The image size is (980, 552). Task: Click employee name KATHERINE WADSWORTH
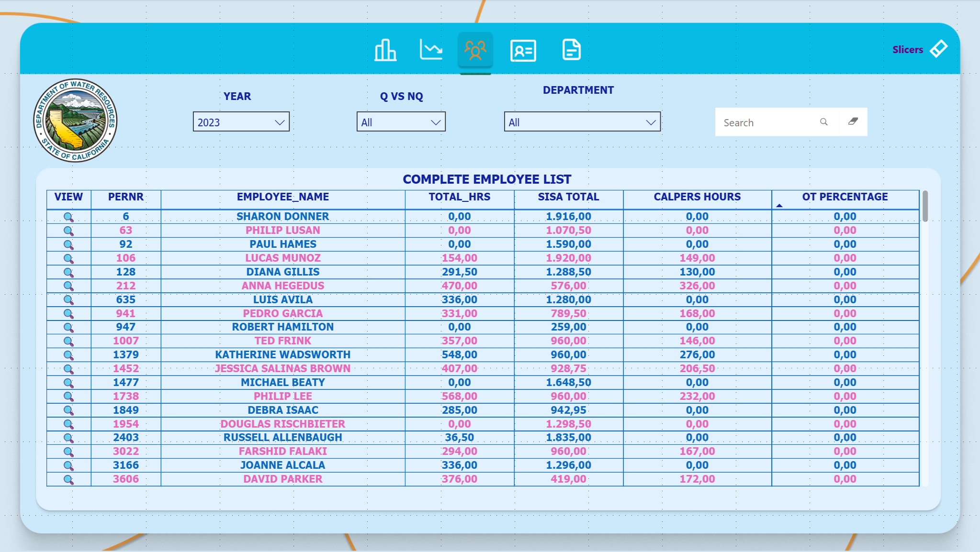tap(283, 354)
